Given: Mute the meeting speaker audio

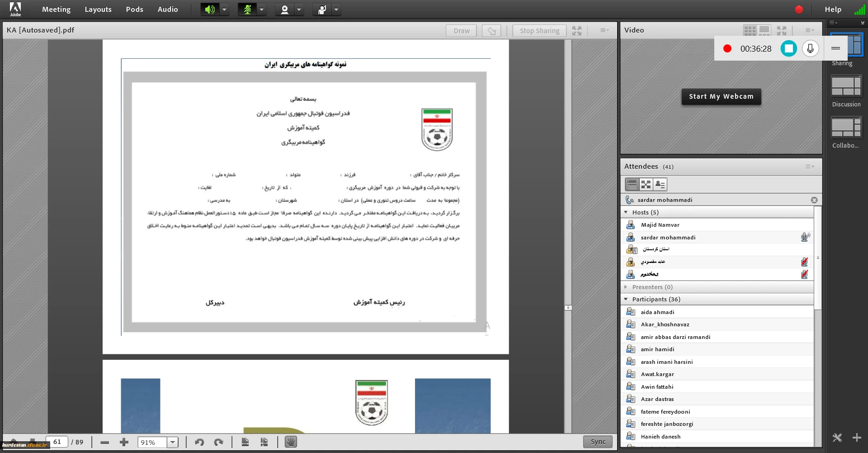Looking at the screenshot, I should 210,10.
